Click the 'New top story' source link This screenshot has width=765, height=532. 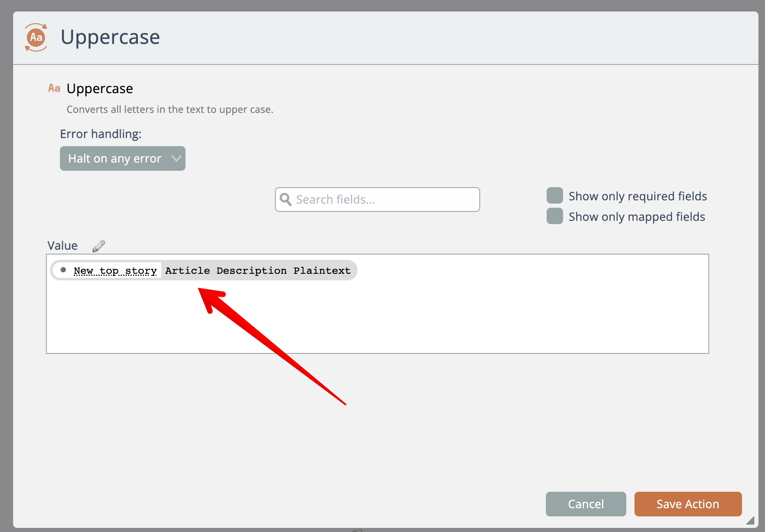pyautogui.click(x=115, y=271)
